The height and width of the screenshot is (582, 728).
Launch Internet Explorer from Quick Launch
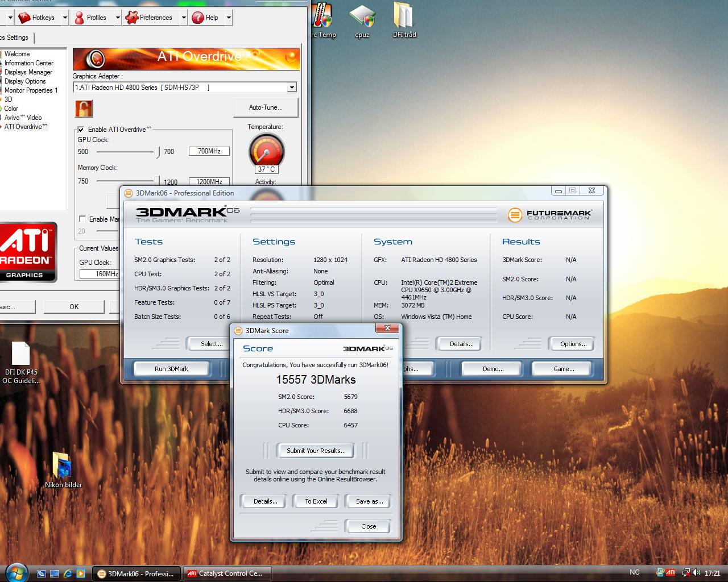[x=68, y=573]
